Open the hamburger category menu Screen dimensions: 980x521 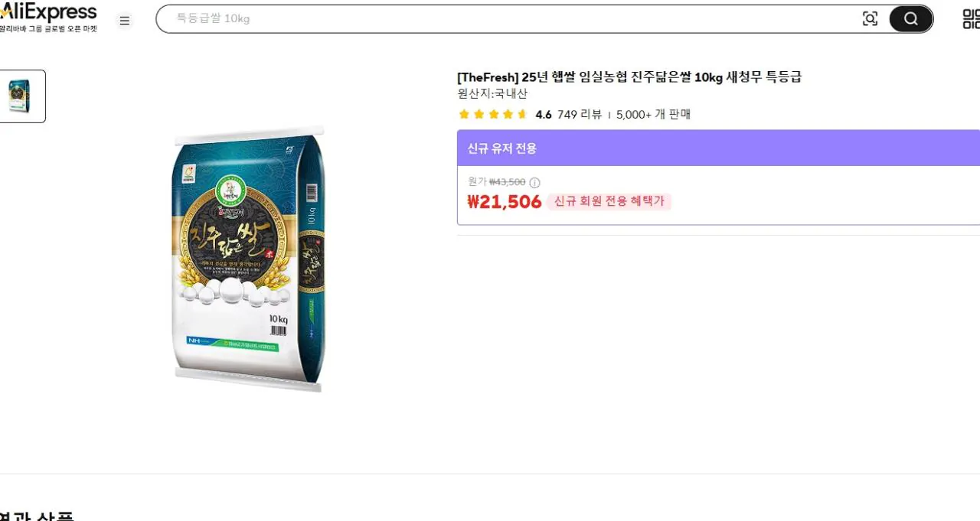coord(125,21)
